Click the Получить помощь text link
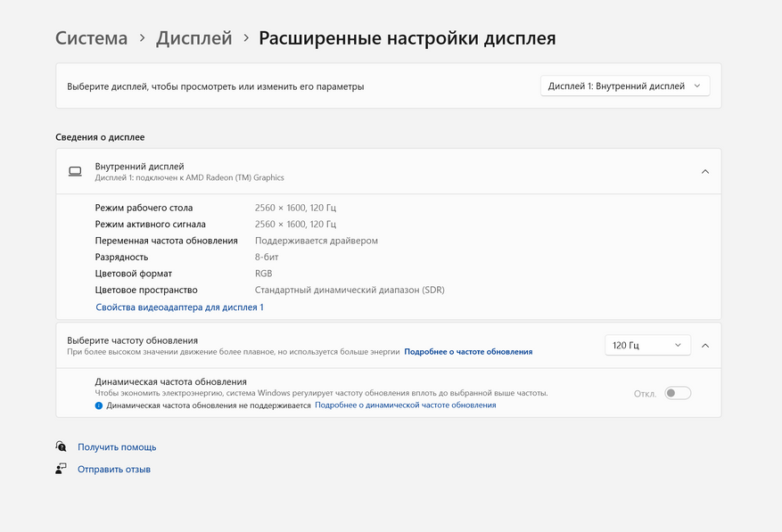The height and width of the screenshot is (532, 782). (x=117, y=447)
